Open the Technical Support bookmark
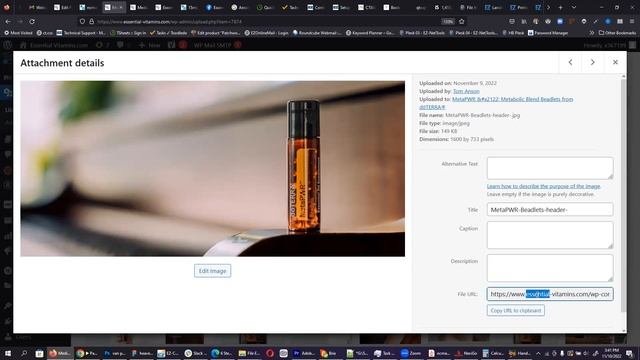This screenshot has height=360, width=640. (x=81, y=33)
